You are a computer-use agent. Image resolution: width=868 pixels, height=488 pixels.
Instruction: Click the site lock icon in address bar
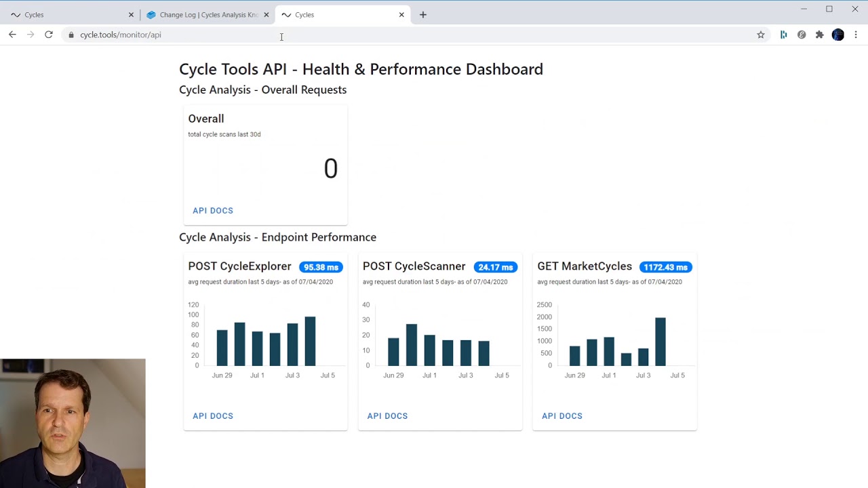(x=71, y=35)
